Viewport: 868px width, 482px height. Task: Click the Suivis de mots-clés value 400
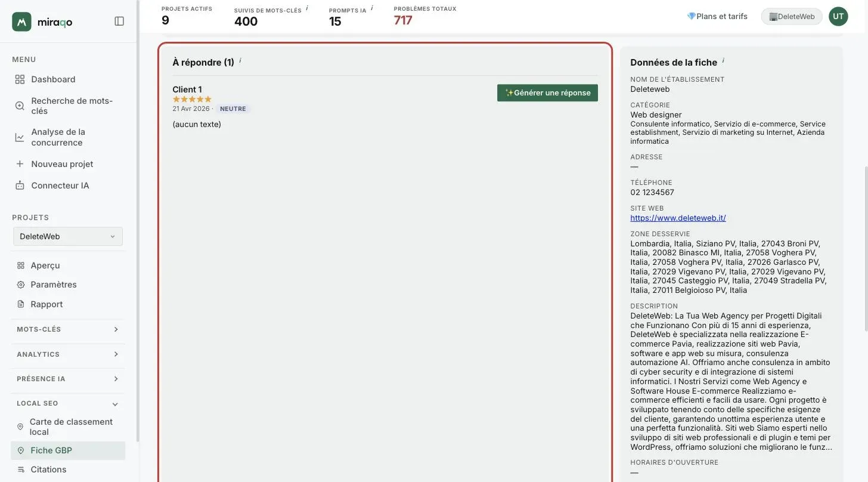click(x=246, y=21)
